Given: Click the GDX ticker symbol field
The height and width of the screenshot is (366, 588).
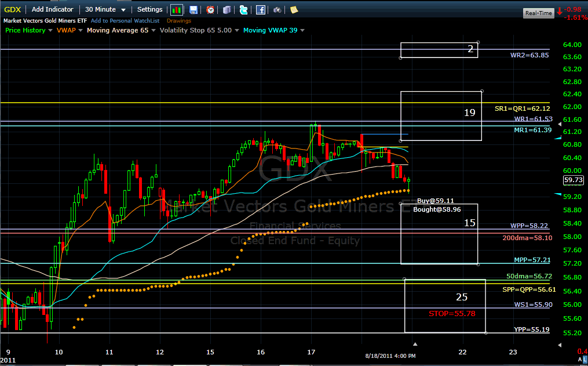Looking at the screenshot, I should [14, 9].
